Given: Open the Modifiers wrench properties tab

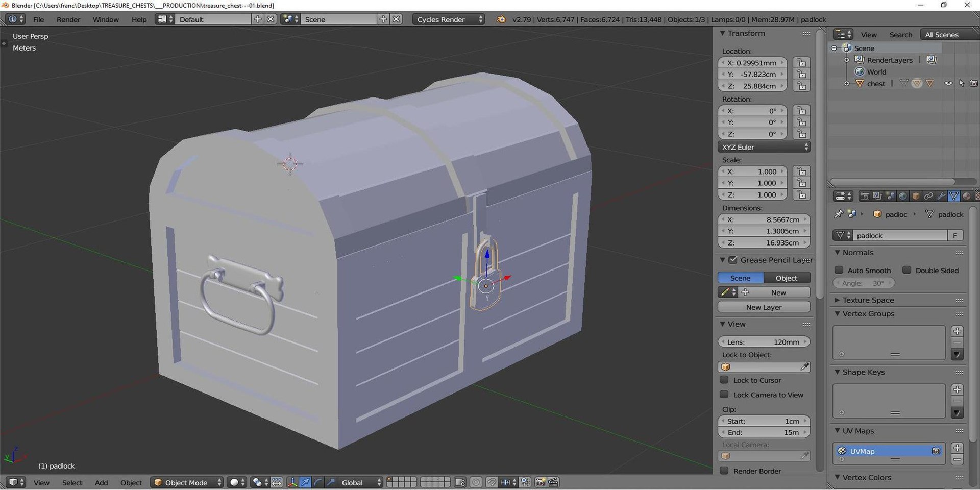Looking at the screenshot, I should (941, 196).
